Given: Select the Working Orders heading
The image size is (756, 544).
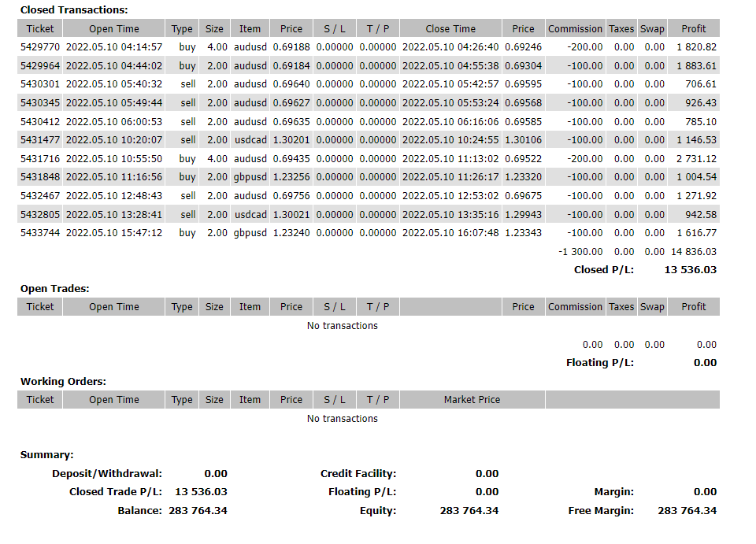Looking at the screenshot, I should [63, 382].
